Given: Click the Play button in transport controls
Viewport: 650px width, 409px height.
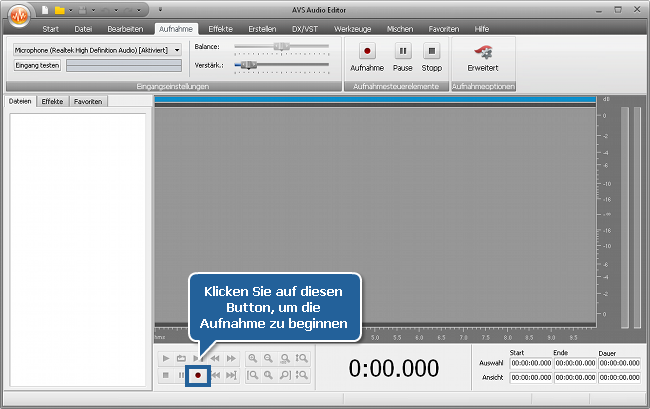Looking at the screenshot, I should [166, 358].
